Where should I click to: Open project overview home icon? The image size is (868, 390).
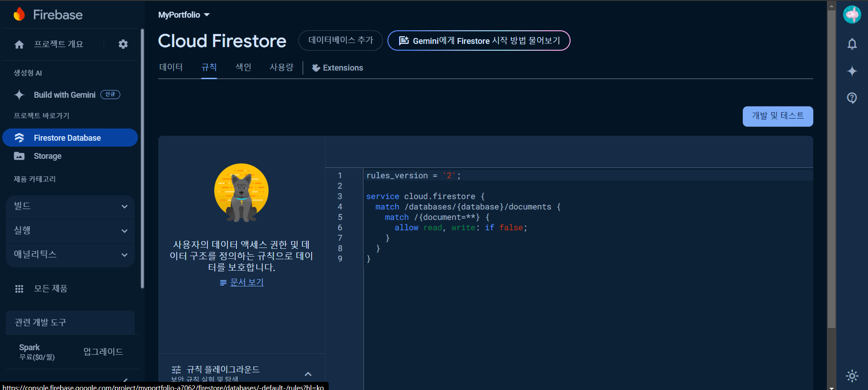19,44
